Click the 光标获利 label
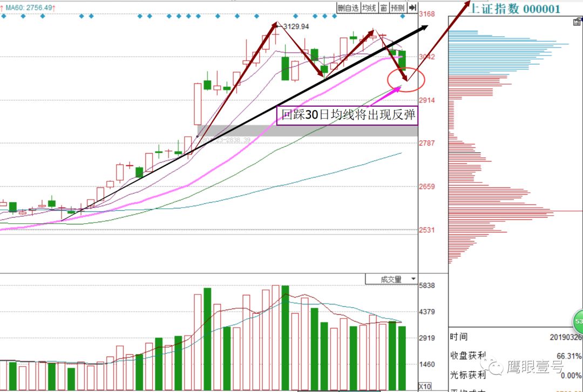 point(467,375)
